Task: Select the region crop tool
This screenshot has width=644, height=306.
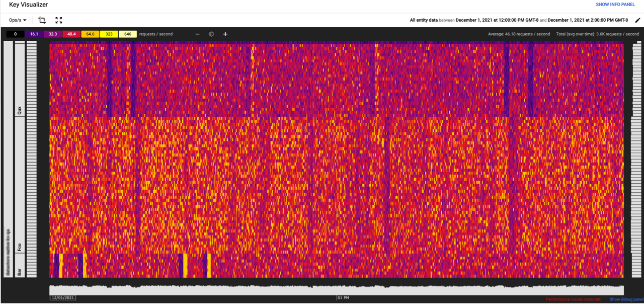Action: (x=42, y=20)
